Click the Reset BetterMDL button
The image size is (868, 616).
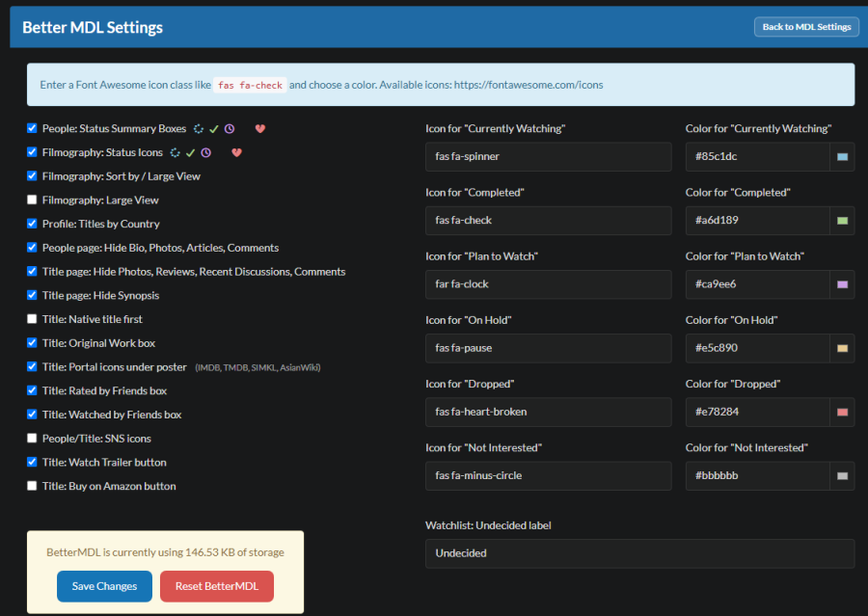click(x=217, y=586)
